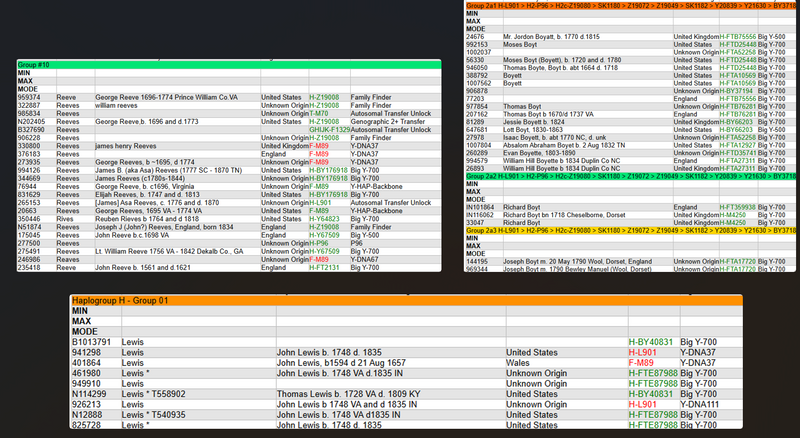
Task: Select 'Lewis * T558902' surname cell
Action: 154,394
